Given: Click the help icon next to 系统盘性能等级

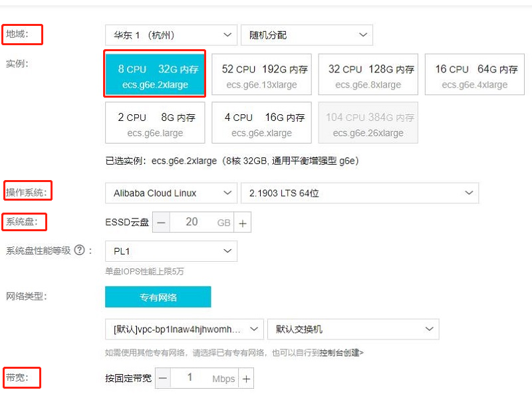Looking at the screenshot, I should pyautogui.click(x=79, y=250).
